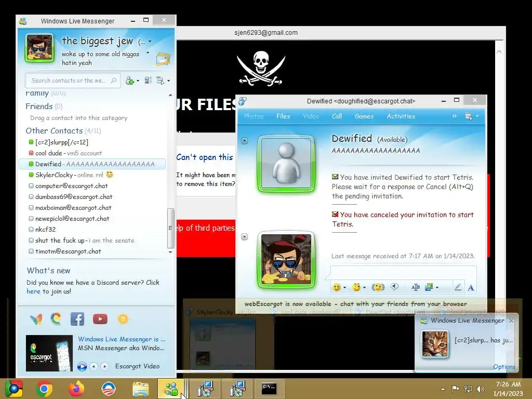
Task: Click the voice clip icon
Action: 394,287
